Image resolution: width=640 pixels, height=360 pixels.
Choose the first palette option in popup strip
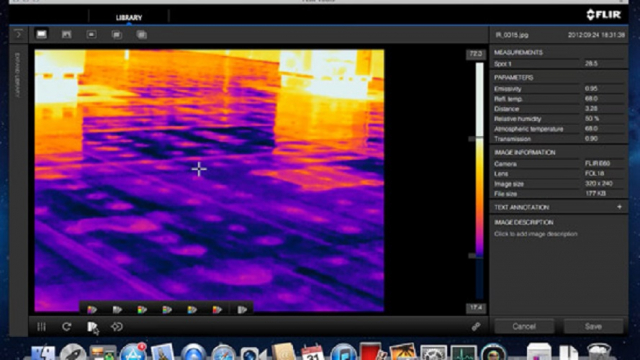[x=92, y=310]
